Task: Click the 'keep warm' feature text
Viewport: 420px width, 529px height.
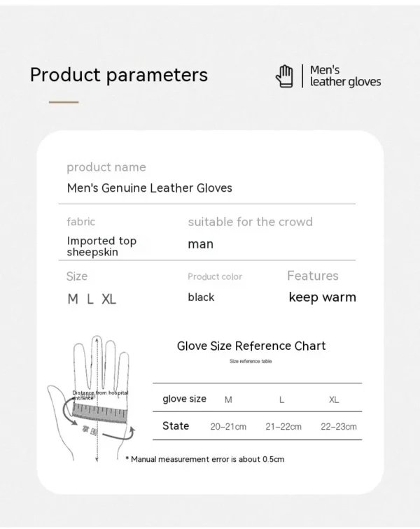Action: [x=323, y=297]
